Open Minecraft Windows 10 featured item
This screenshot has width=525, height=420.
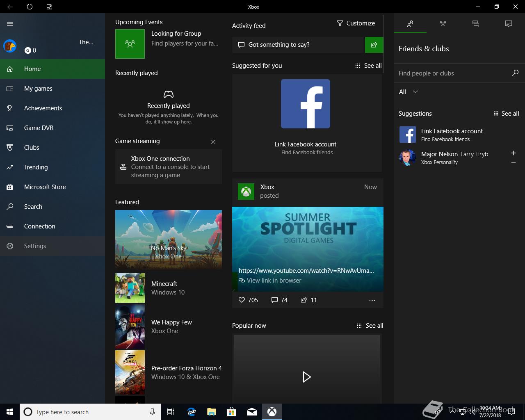(169, 288)
